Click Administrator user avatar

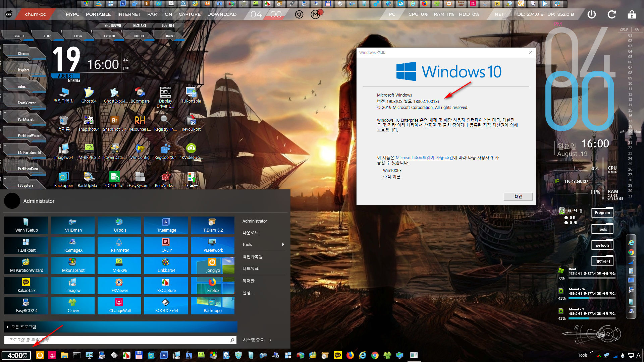click(x=12, y=201)
